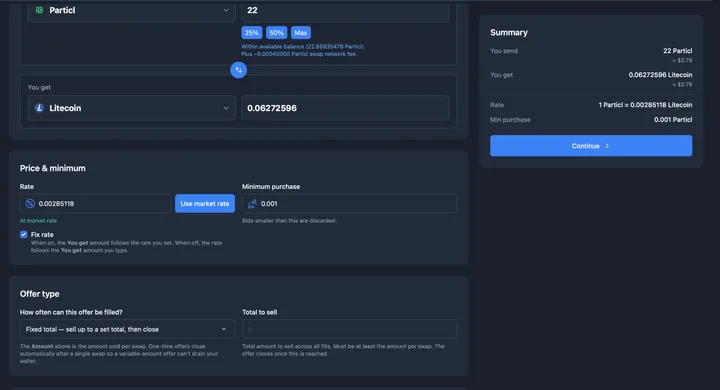This screenshot has width=720, height=390.
Task: Select '0.06272596 Litecoin' in Summary
Action: click(x=660, y=75)
